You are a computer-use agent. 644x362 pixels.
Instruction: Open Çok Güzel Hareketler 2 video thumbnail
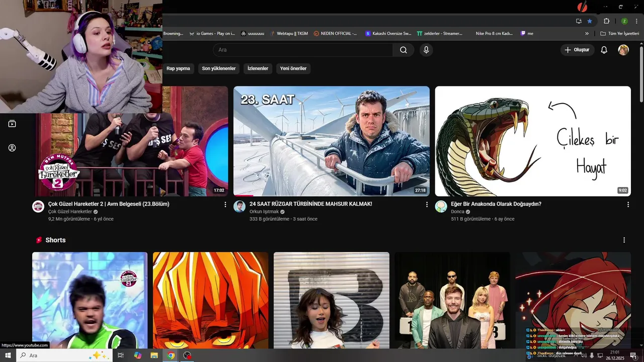[x=130, y=155]
